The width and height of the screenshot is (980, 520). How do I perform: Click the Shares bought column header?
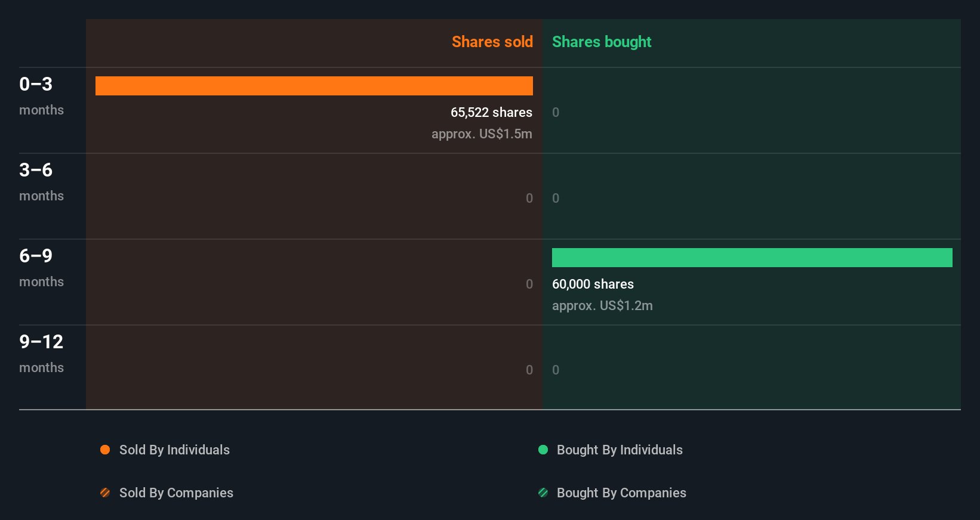pos(602,42)
